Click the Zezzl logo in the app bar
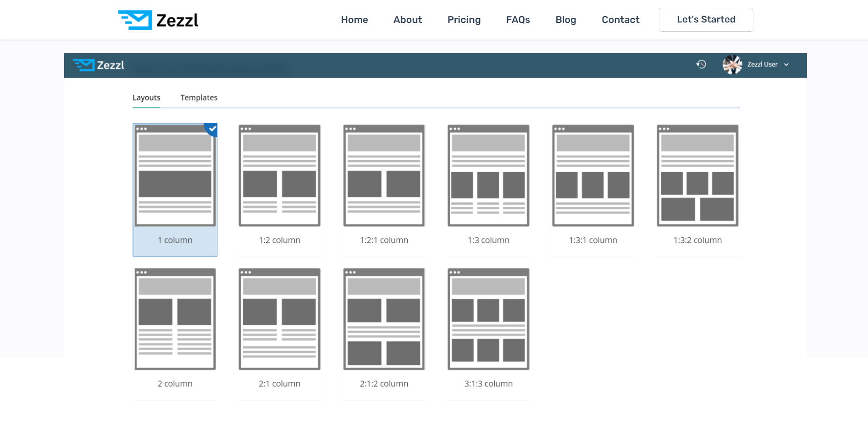The height and width of the screenshot is (425, 868). tap(99, 65)
